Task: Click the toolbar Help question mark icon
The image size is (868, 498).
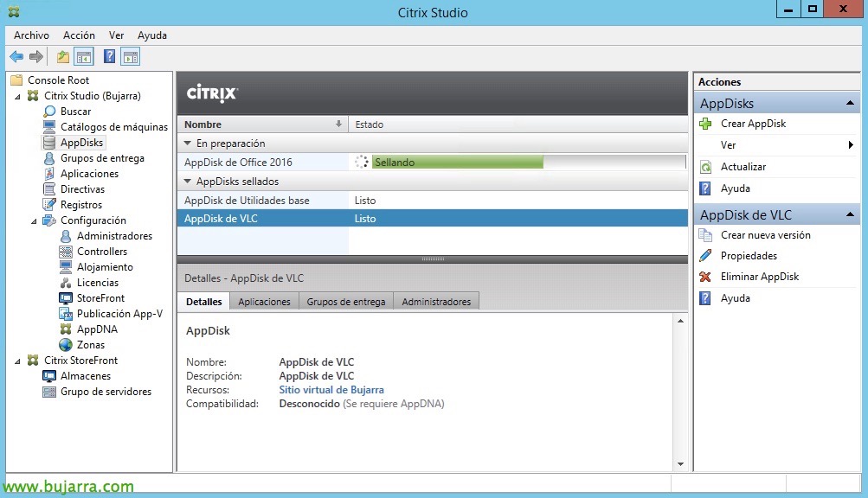Action: [x=110, y=56]
